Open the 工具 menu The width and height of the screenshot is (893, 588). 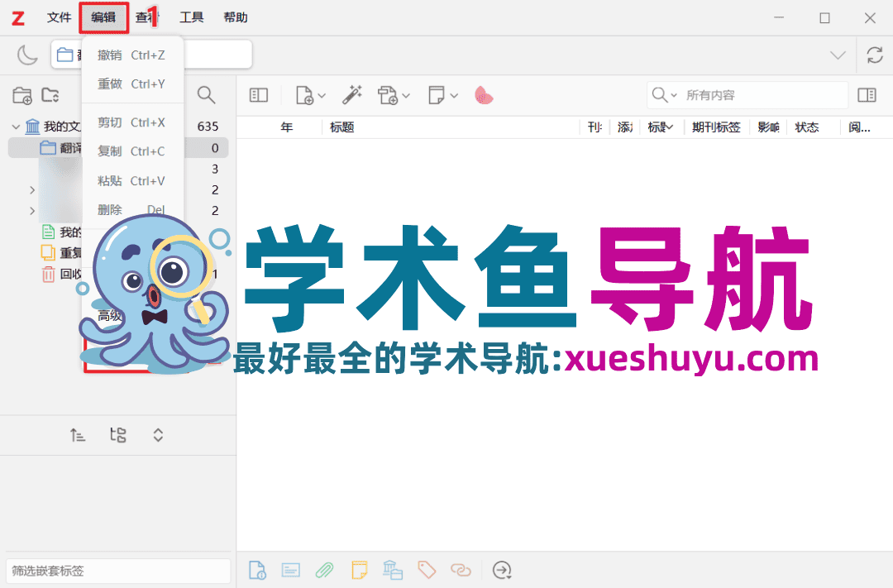pos(192,17)
